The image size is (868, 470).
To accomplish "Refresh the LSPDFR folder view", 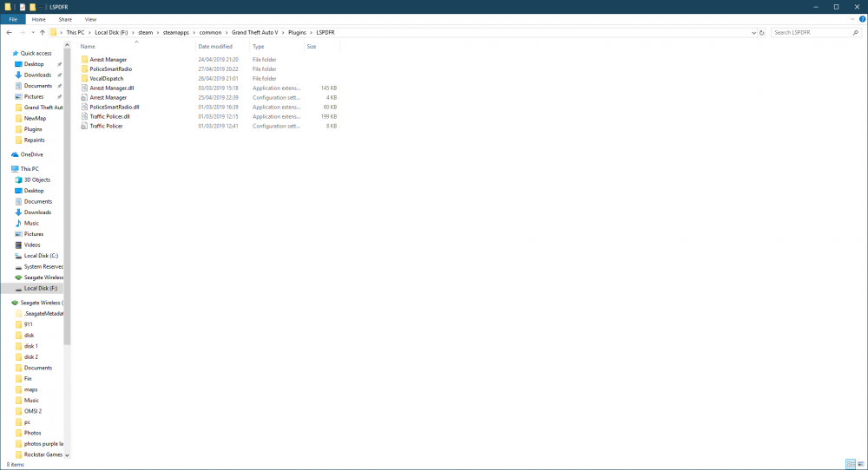I will (x=762, y=33).
